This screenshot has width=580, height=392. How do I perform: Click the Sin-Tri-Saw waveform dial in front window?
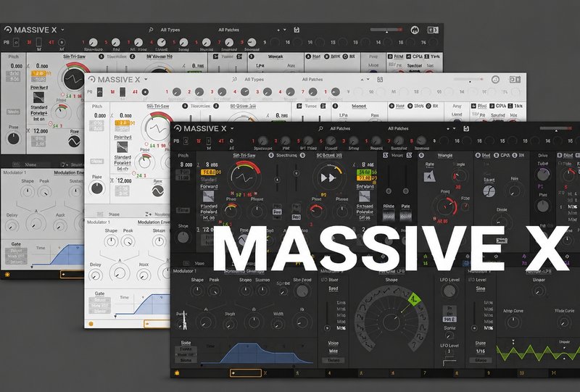point(245,178)
